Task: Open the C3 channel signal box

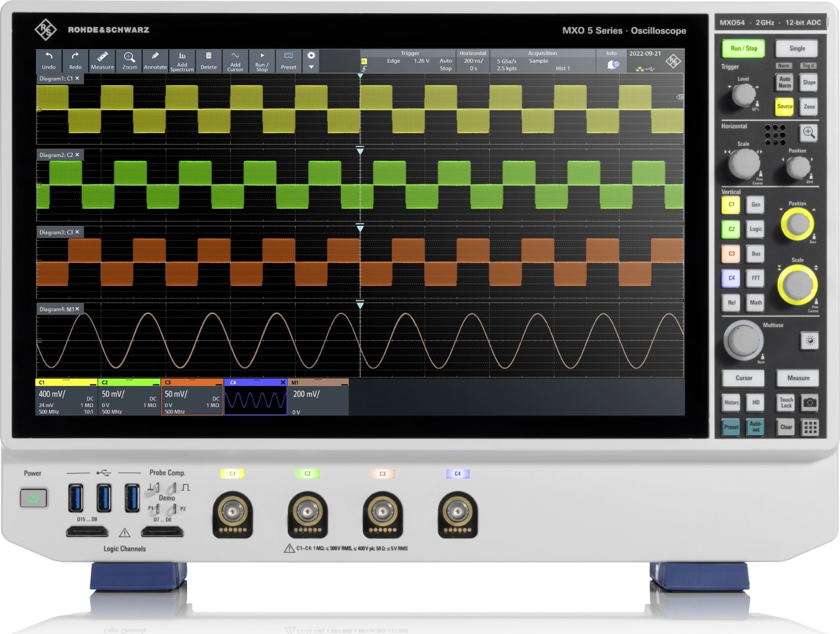Action: coord(192,397)
